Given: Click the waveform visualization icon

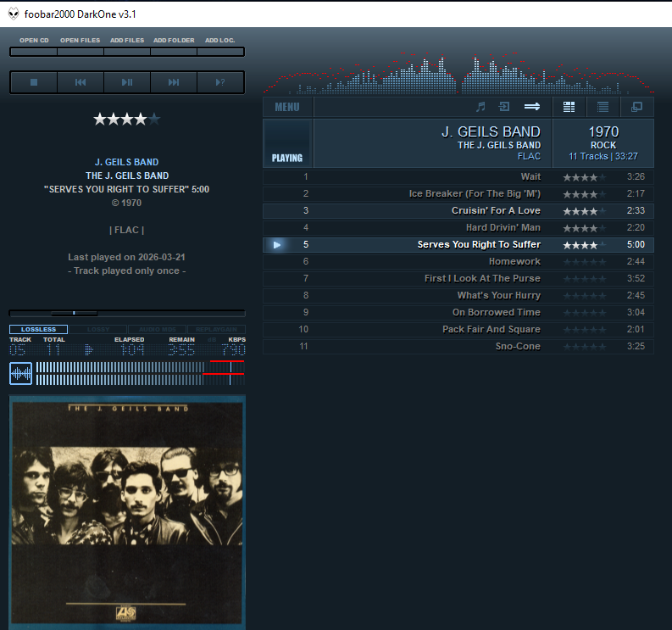Looking at the screenshot, I should [x=20, y=374].
